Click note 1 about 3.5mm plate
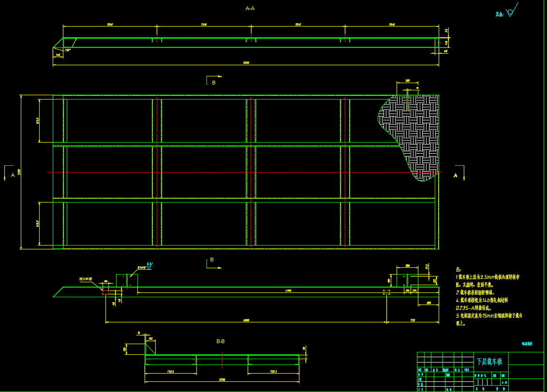Screen dimensions: 547x392 click(x=488, y=277)
